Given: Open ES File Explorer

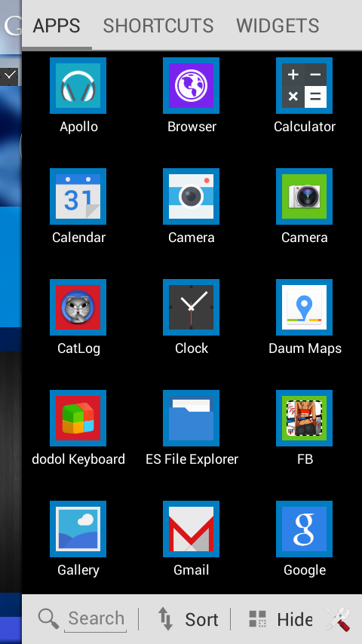Looking at the screenshot, I should (191, 418).
